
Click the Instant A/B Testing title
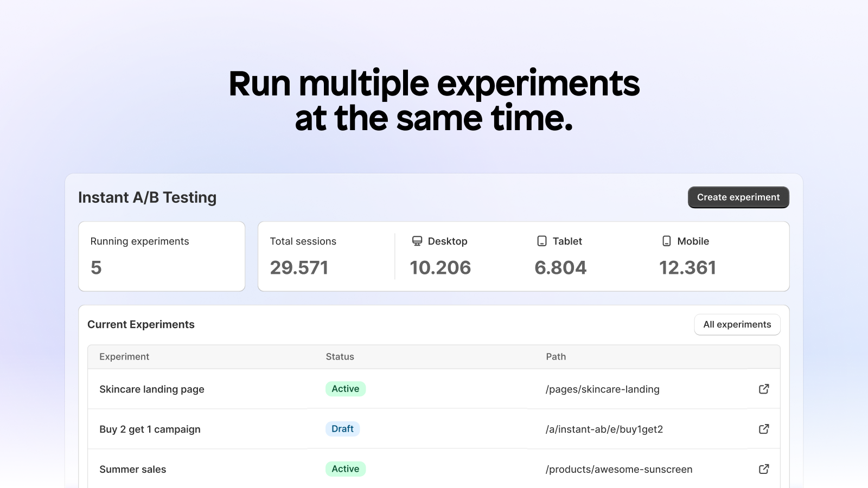(147, 197)
